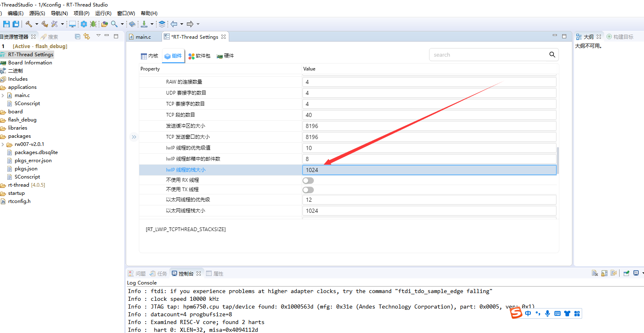
Task: Open terminal monitor icon
Action: [x=72, y=24]
